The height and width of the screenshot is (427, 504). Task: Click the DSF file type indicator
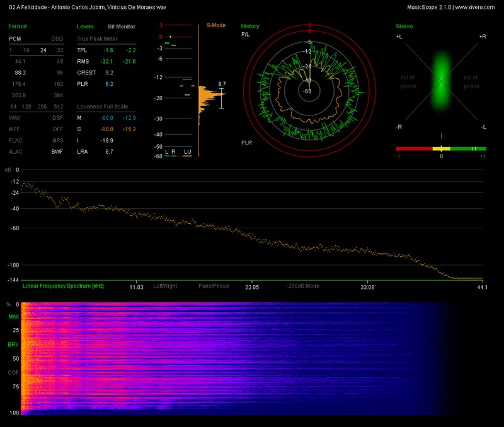tap(58, 118)
